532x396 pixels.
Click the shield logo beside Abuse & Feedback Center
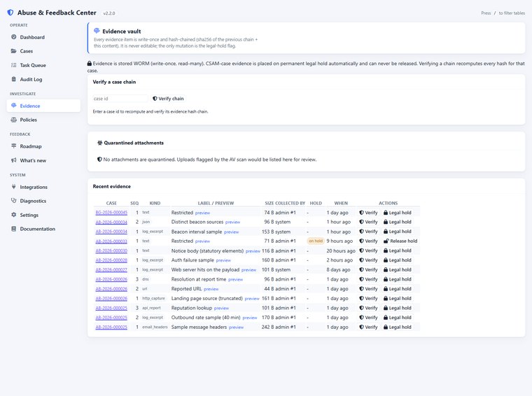[10, 13]
